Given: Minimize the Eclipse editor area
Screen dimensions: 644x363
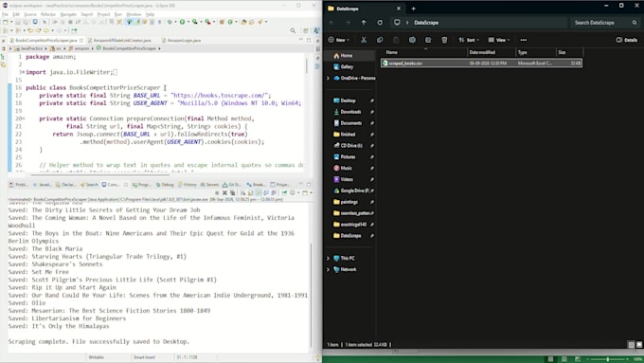Looking at the screenshot, I should [x=300, y=40].
